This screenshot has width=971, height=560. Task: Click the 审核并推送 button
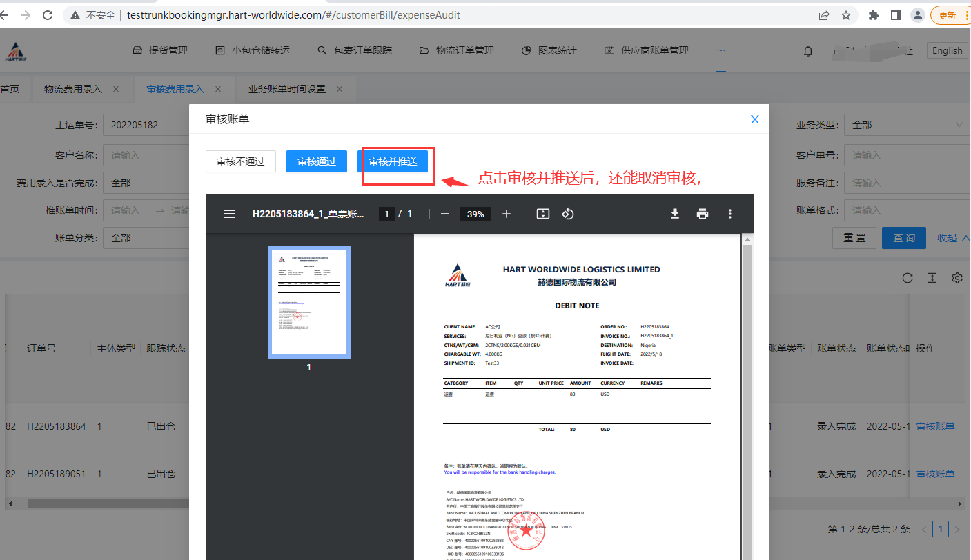(393, 161)
